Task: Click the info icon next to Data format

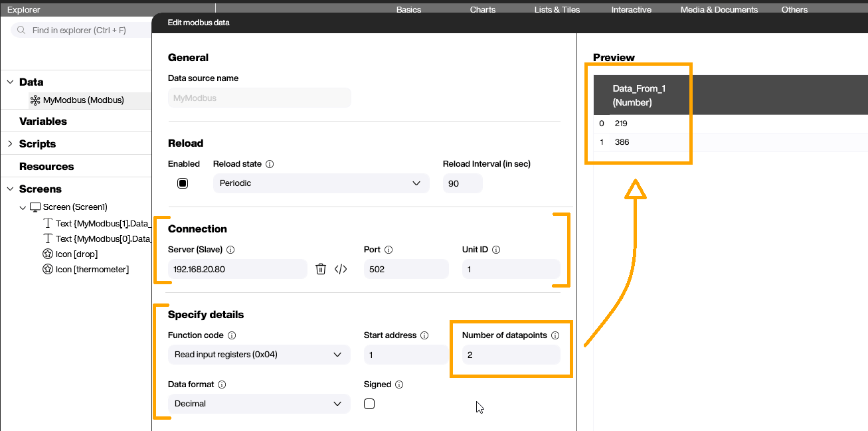Action: coord(222,385)
